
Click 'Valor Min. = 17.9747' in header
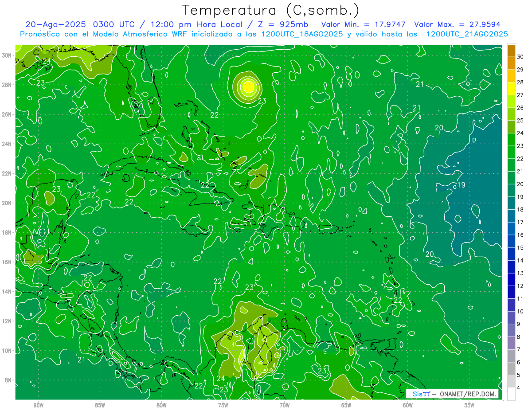[x=364, y=24]
